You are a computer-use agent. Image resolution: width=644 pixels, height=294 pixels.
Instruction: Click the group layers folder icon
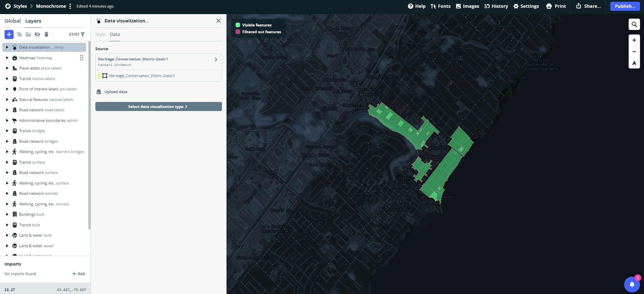[28, 34]
